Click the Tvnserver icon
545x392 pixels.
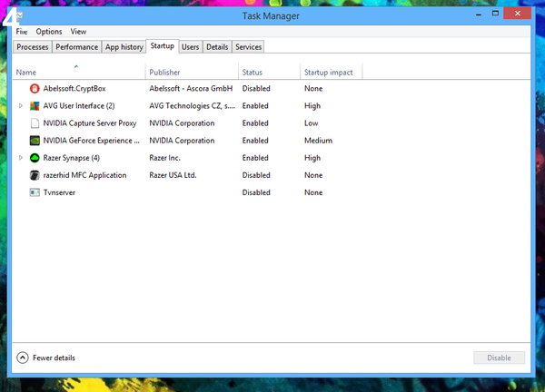click(35, 192)
